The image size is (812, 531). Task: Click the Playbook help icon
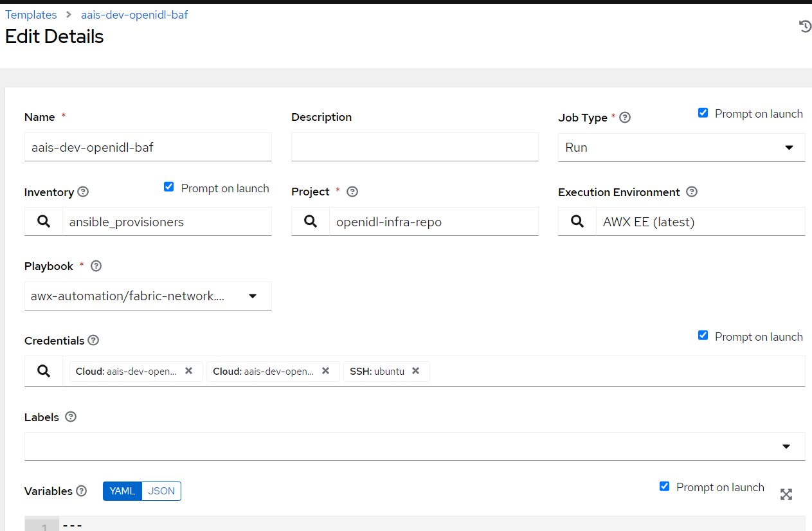96,265
